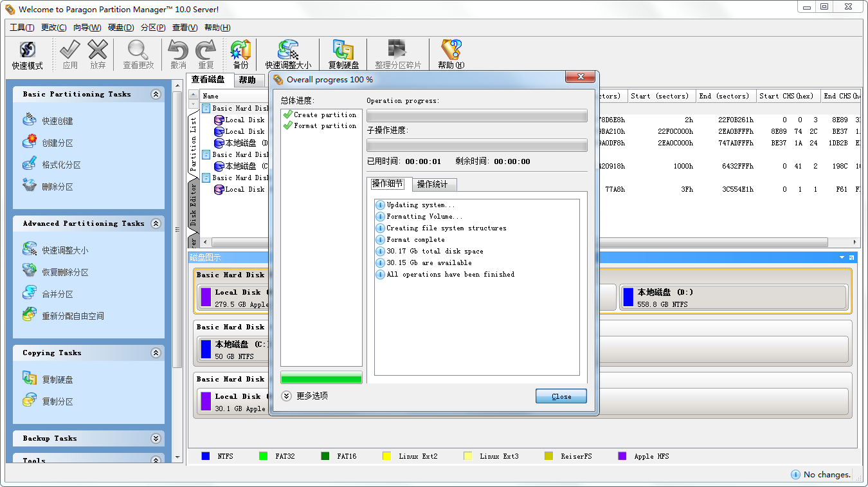Click the 快速模式 toolbar icon
868x487 pixels.
(x=27, y=50)
